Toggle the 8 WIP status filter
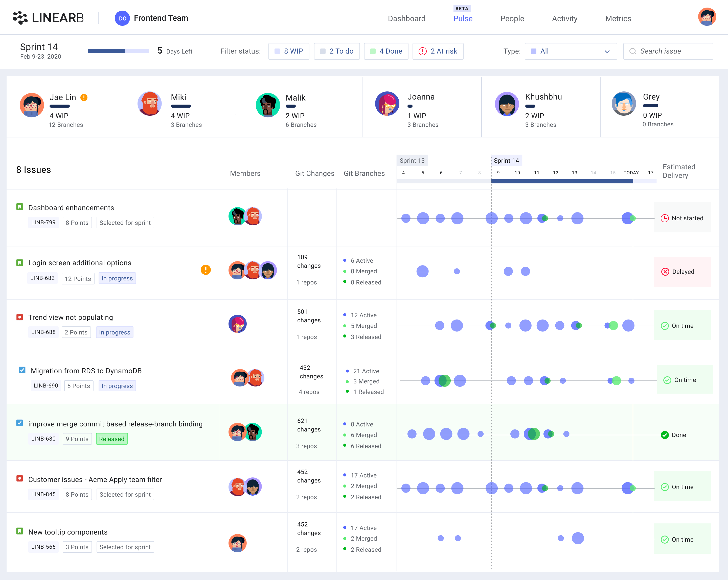This screenshot has width=728, height=580. click(x=289, y=51)
